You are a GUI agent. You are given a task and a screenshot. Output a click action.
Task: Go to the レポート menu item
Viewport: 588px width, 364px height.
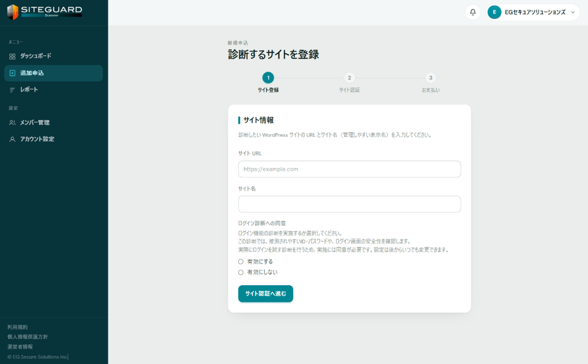click(x=54, y=90)
